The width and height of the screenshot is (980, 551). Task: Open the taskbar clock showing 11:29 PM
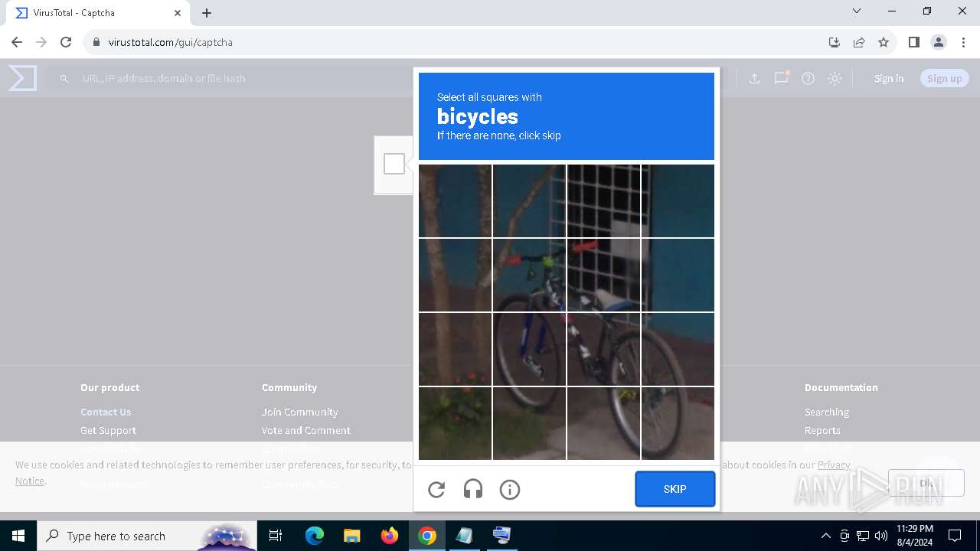[x=915, y=536]
